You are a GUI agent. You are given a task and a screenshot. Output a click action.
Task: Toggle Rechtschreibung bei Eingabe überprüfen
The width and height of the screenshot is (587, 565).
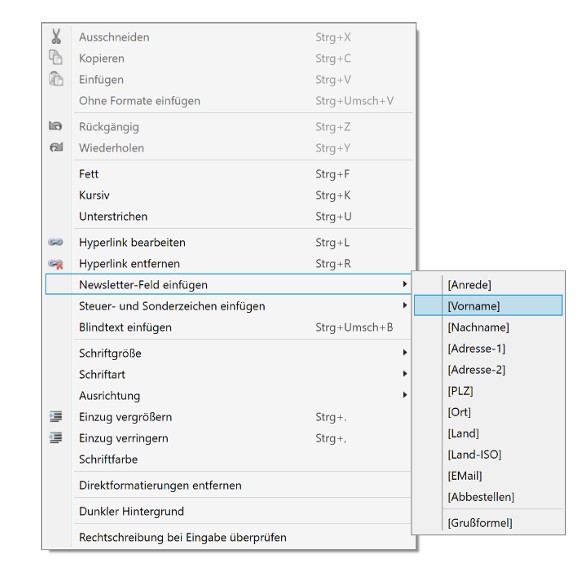coord(229,537)
